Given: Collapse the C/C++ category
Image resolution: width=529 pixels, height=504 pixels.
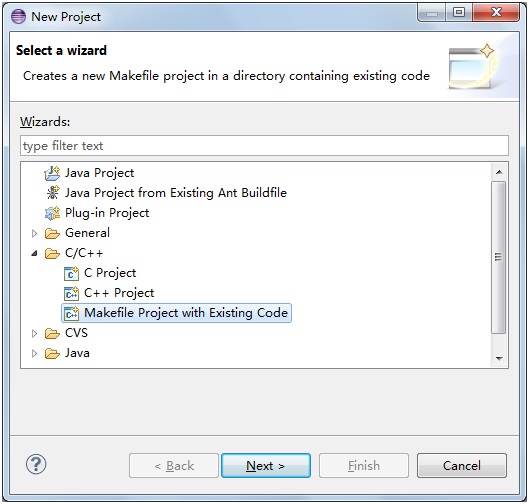Looking at the screenshot, I should [x=34, y=253].
